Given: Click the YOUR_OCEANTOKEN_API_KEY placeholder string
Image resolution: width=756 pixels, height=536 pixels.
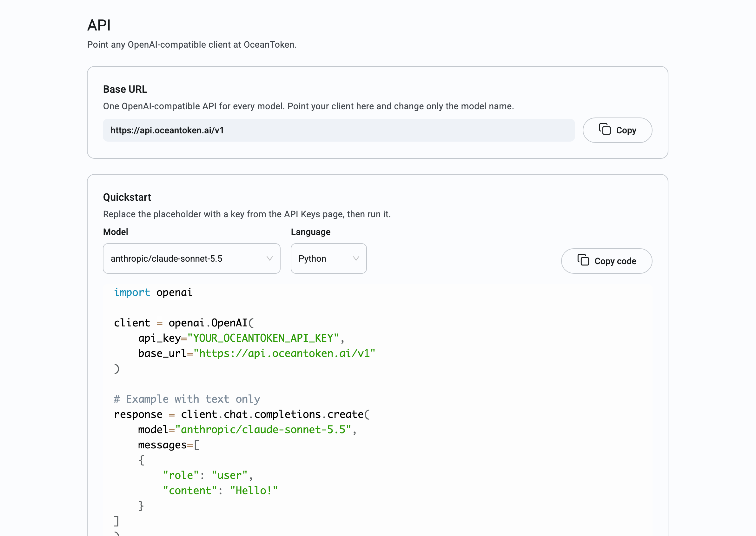Looking at the screenshot, I should [x=263, y=338].
